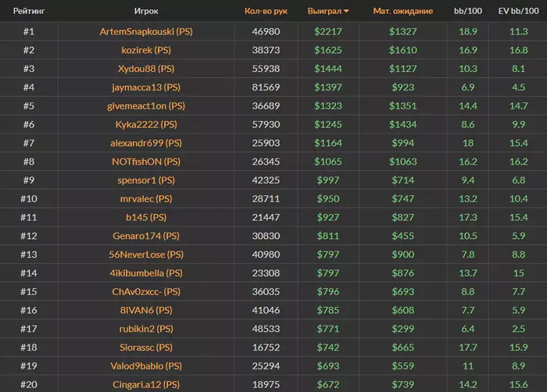Image resolution: width=547 pixels, height=392 pixels.
Task: View jaymacca13 (PS) profile
Action: pyautogui.click(x=146, y=87)
